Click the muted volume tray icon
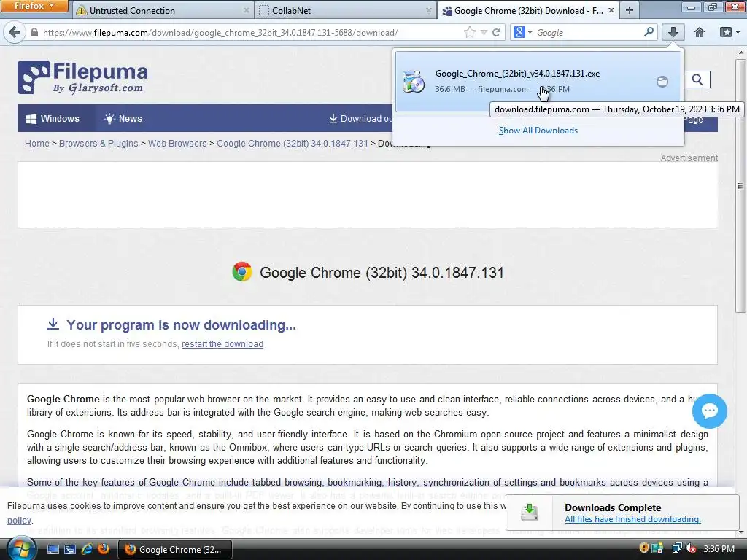 [x=690, y=548]
